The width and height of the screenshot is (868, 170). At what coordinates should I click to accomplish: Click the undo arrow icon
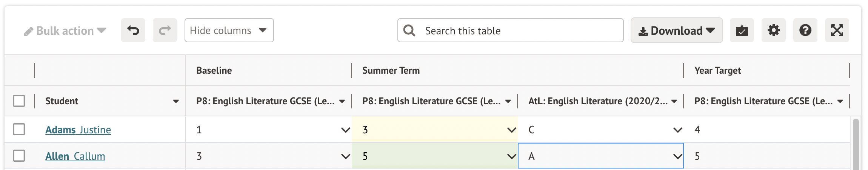tap(133, 30)
